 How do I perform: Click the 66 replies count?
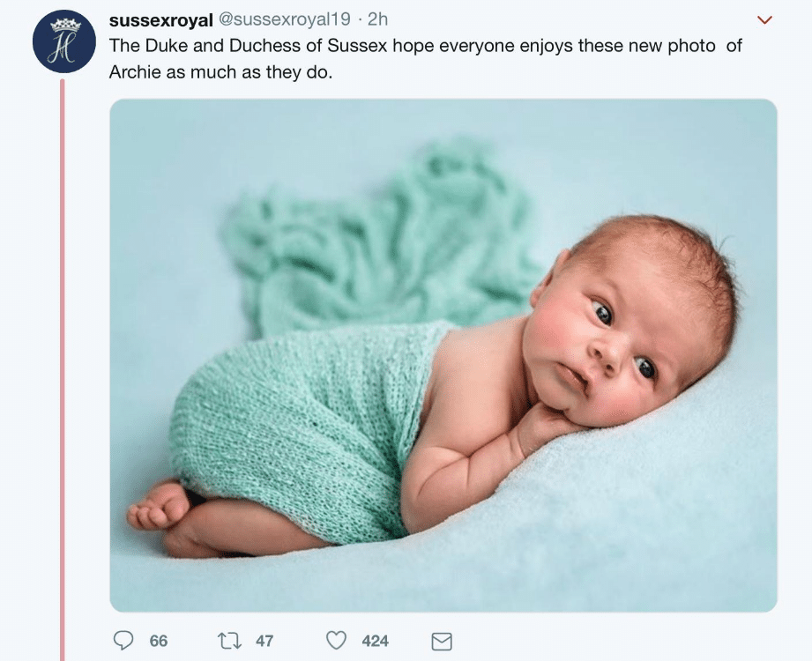click(x=159, y=641)
